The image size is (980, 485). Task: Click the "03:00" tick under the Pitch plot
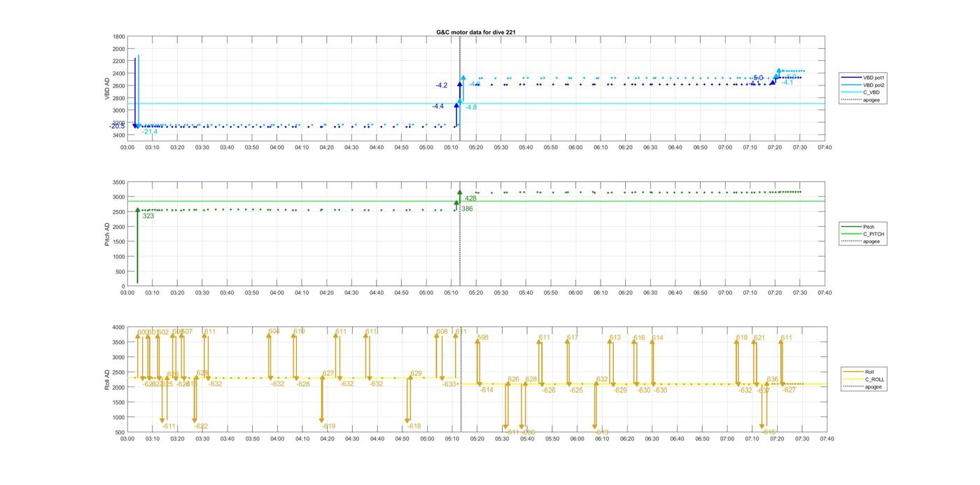(x=127, y=293)
